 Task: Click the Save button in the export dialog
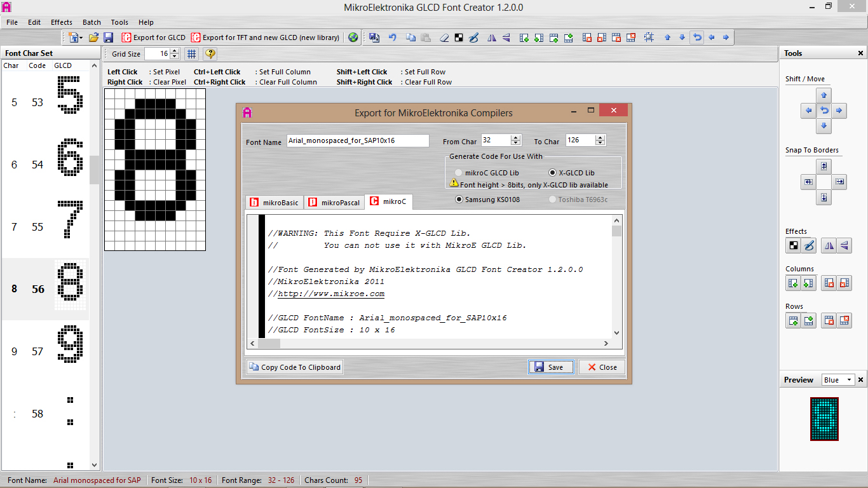552,367
